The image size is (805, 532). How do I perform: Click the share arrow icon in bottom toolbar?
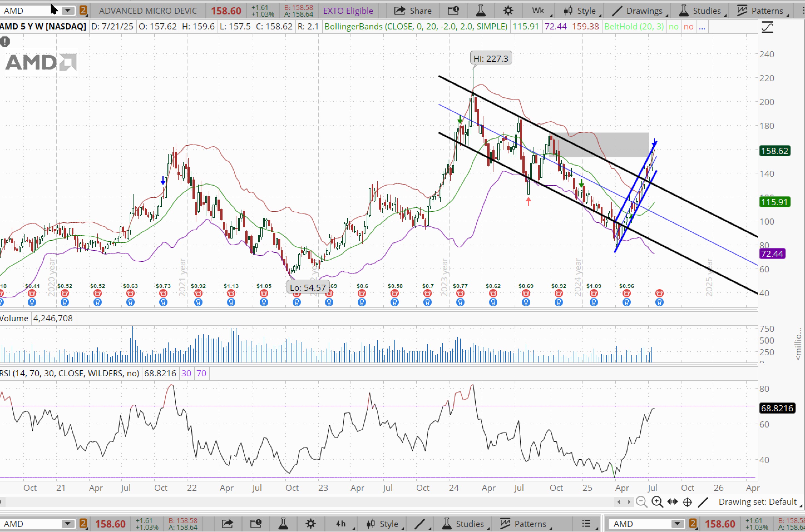click(x=227, y=523)
